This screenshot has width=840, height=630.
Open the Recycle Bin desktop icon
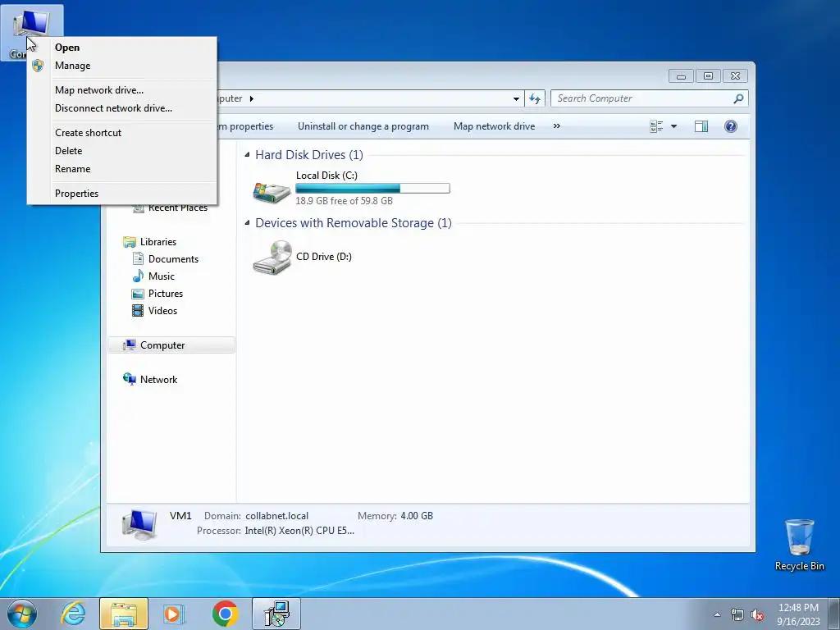pyautogui.click(x=799, y=545)
